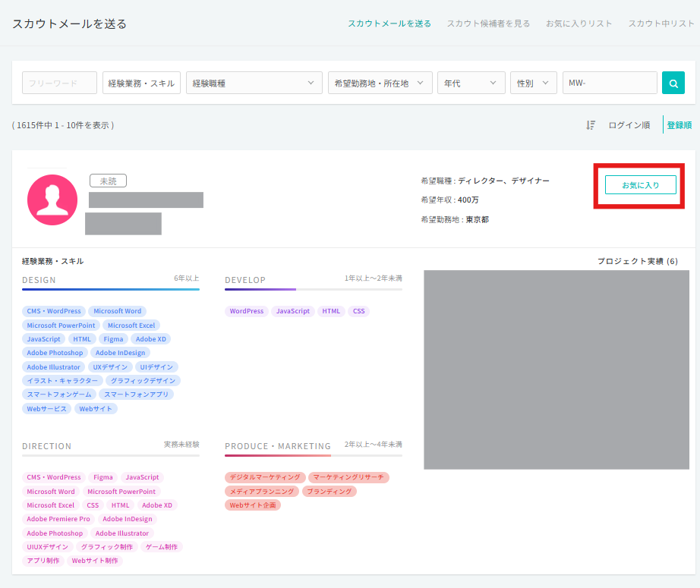Image resolution: width=700 pixels, height=588 pixels.
Task: Sort by 登録順
Action: point(679,125)
